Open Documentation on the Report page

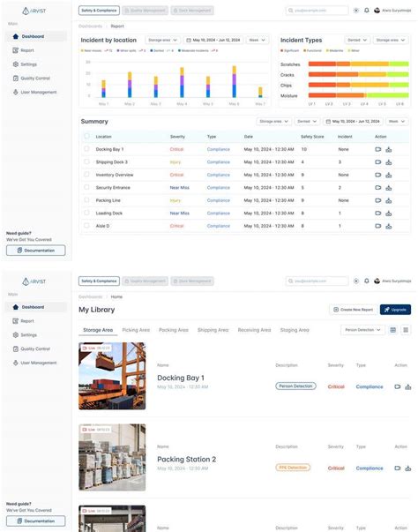point(36,251)
